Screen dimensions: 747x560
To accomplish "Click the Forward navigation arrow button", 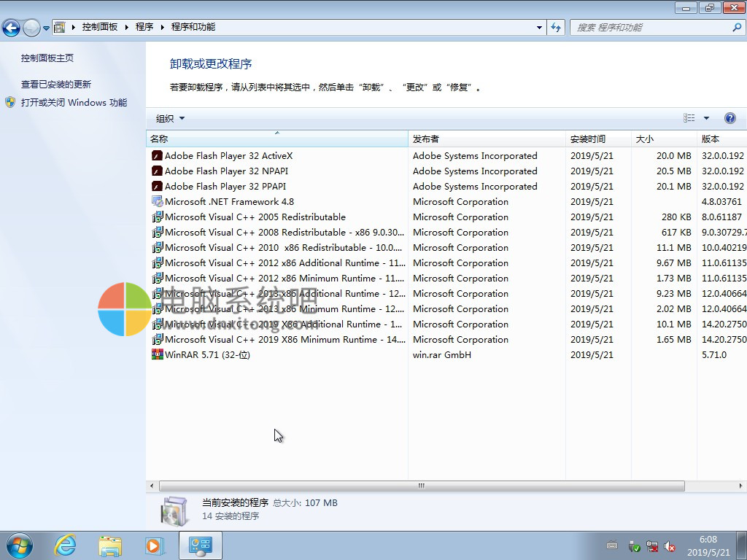I will click(x=31, y=28).
